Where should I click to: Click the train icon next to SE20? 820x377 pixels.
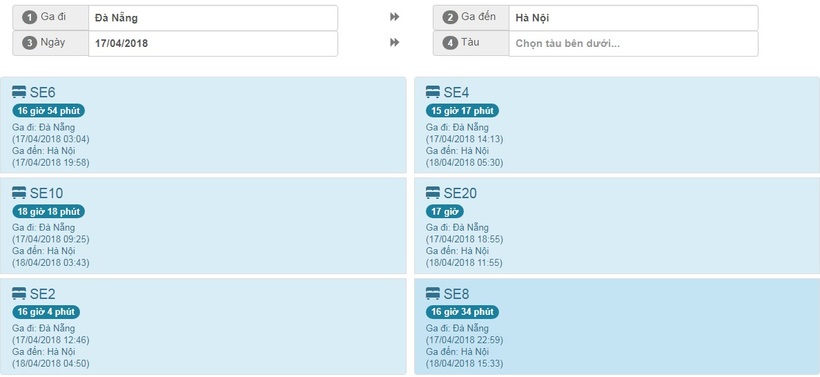[x=432, y=193]
